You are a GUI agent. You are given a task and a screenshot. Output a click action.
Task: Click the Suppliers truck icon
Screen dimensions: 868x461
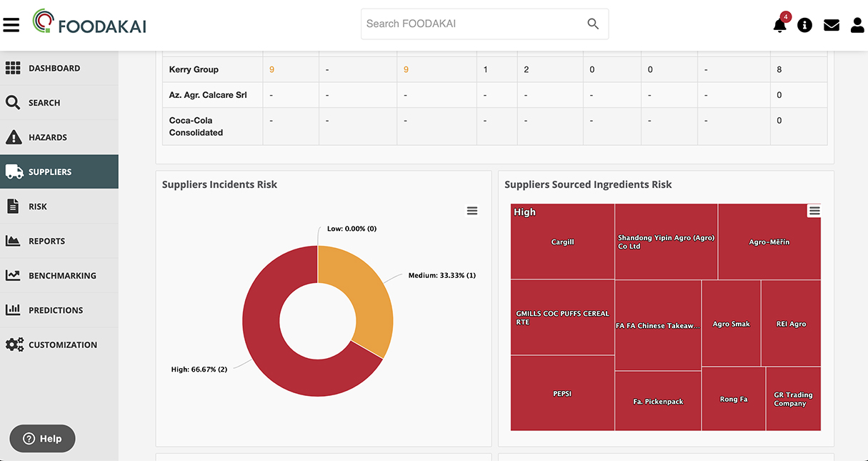coord(14,172)
